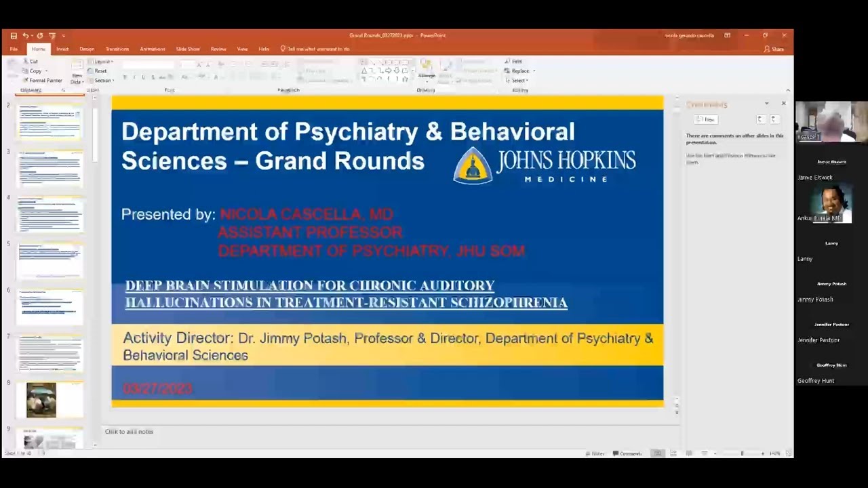
Task: Switch to the View tab
Action: click(242, 49)
